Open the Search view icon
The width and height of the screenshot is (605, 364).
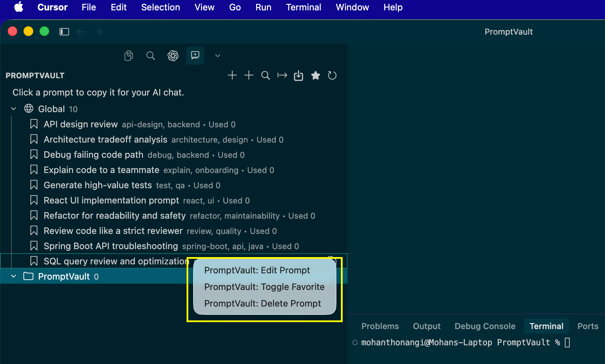(151, 56)
